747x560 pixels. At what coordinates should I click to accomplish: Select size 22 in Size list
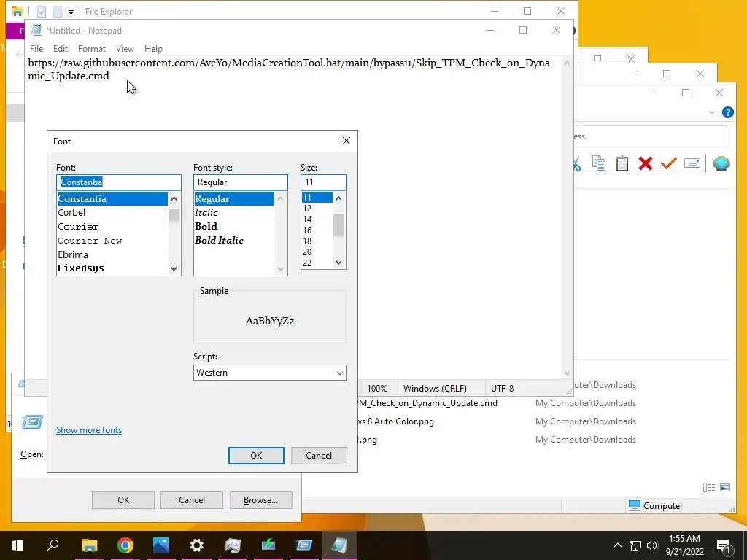tap(317, 262)
